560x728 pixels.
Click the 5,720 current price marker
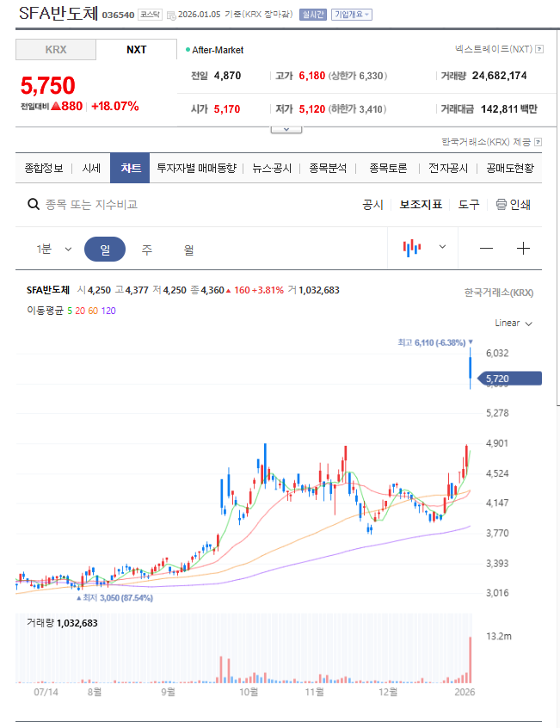(510, 379)
